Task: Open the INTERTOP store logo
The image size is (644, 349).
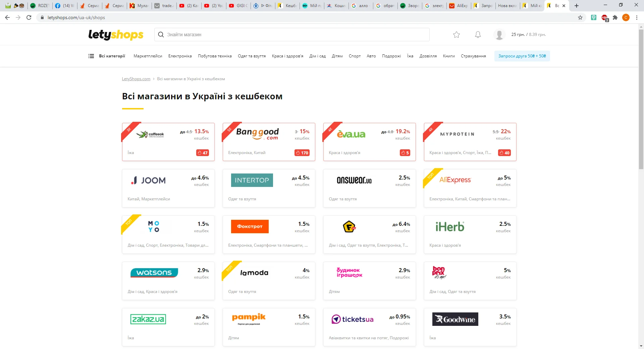Action: (x=252, y=180)
